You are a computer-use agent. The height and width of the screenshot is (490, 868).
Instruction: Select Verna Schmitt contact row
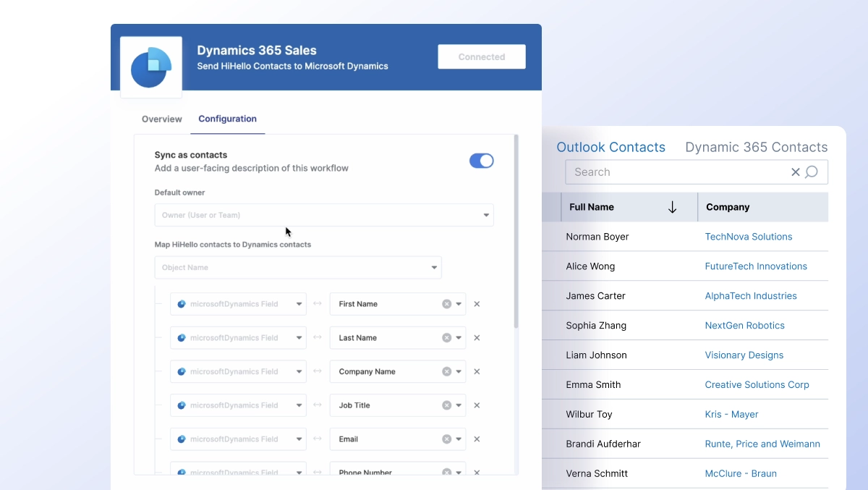685,474
